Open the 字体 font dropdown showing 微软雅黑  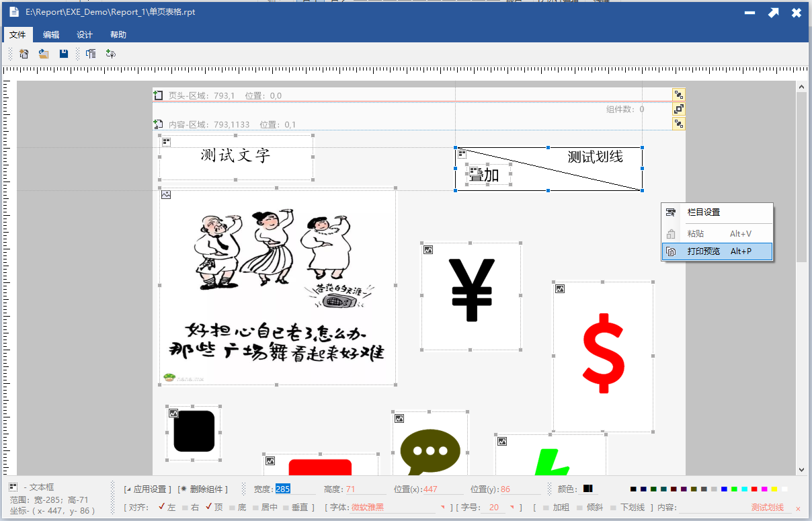[443, 507]
